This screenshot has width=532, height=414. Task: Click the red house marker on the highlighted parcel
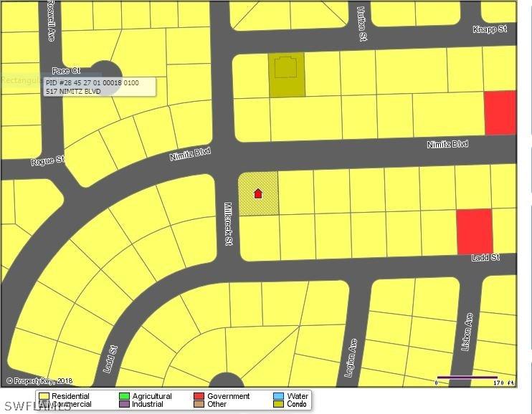258,193
